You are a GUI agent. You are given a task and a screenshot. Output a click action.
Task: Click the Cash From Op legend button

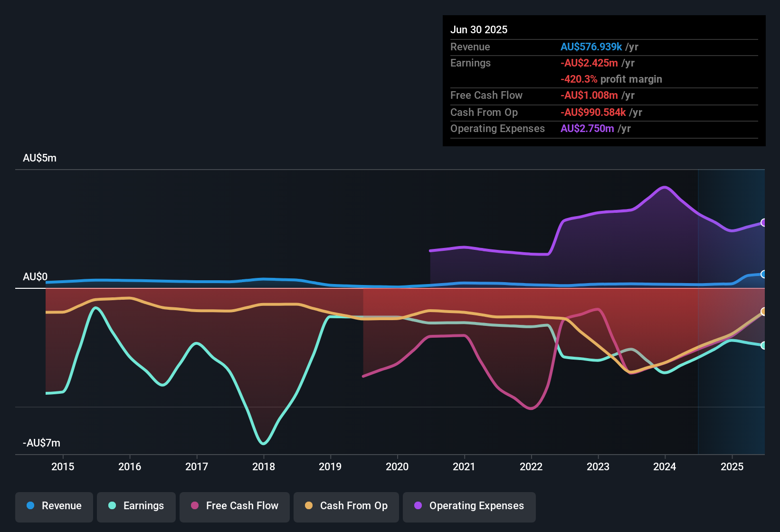[x=346, y=506]
